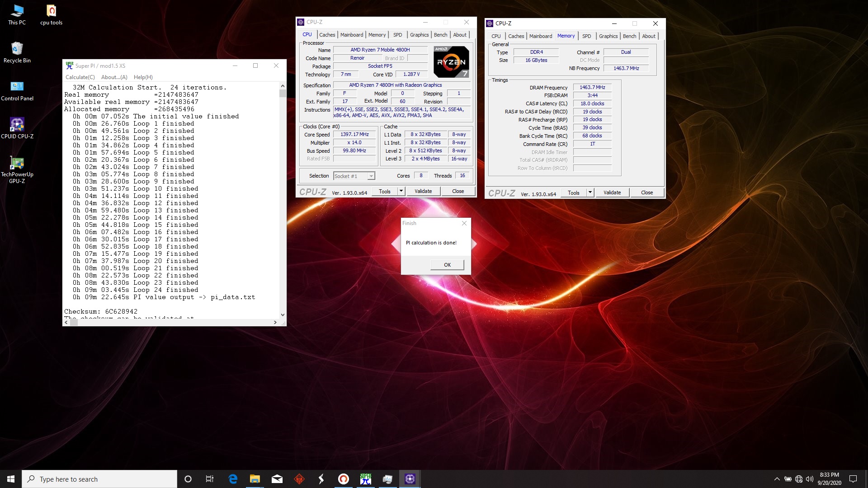The height and width of the screenshot is (488, 868).
Task: Open cpu tools desktop folder
Action: (x=51, y=14)
